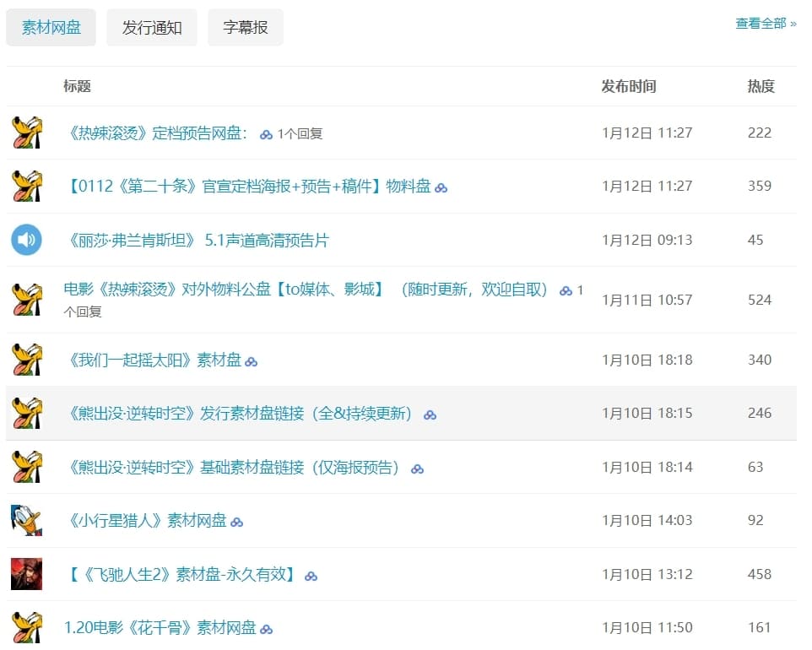Open 《丽莎·弗兰肯斯坦》5.1声道高清预告片 post
Image resolution: width=812 pixels, height=650 pixels.
(x=198, y=241)
